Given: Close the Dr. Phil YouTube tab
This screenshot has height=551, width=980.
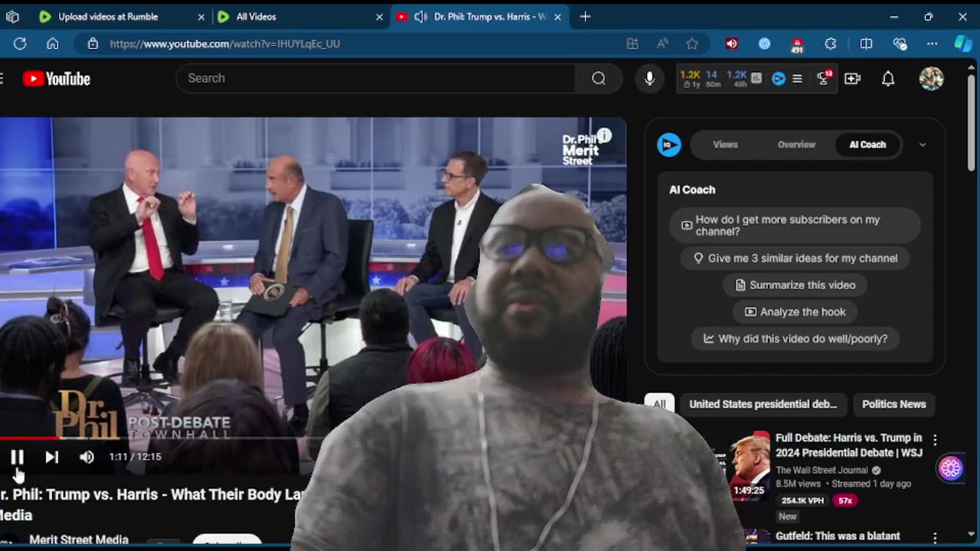Looking at the screenshot, I should [557, 16].
